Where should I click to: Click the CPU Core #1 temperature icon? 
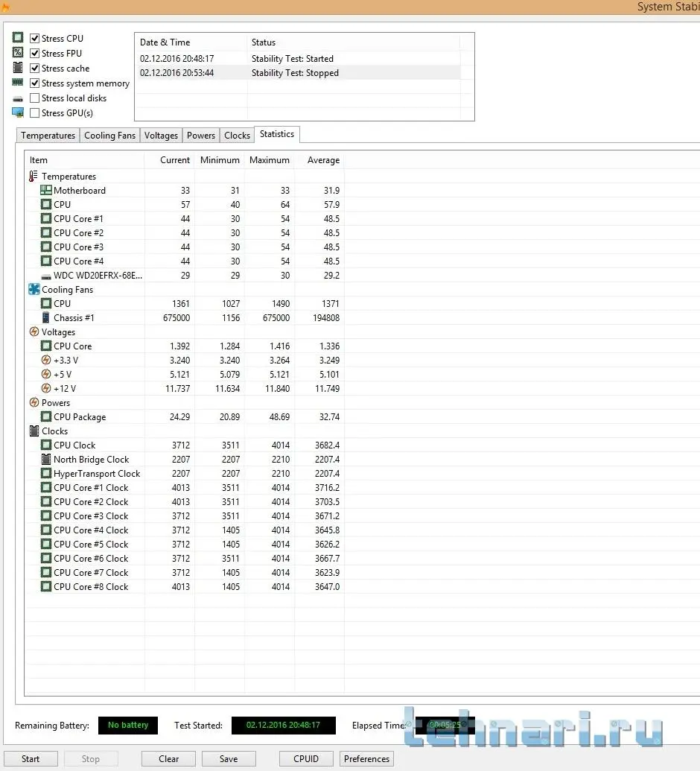click(45, 218)
